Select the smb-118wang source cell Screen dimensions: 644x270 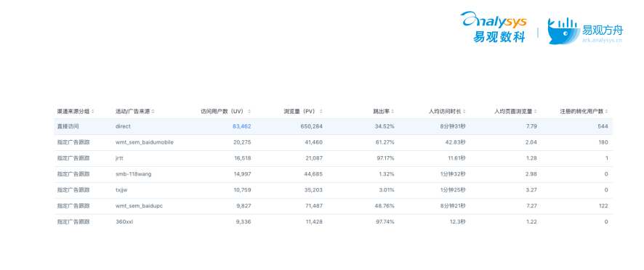134,174
